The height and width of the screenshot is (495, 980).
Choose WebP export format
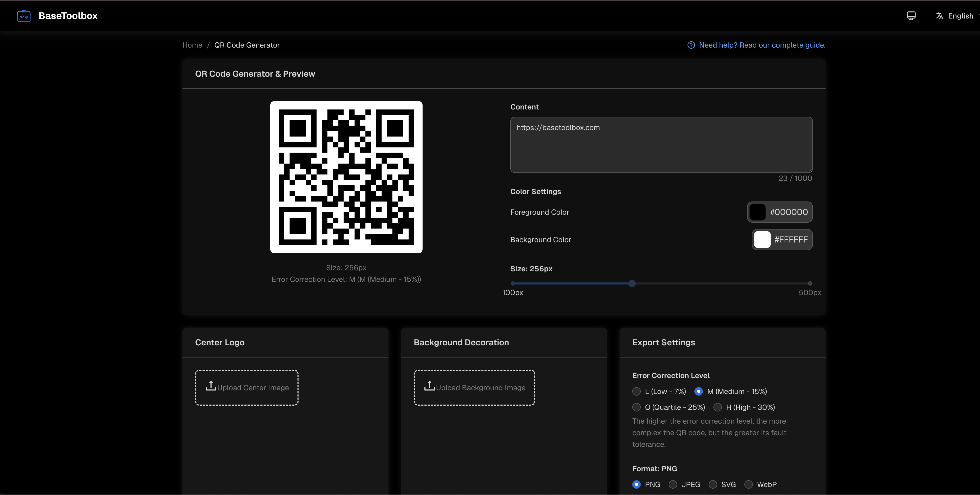748,484
